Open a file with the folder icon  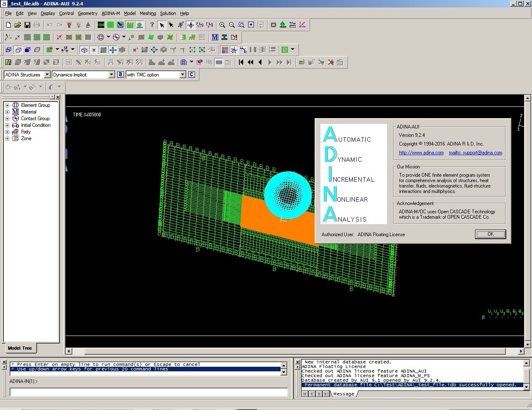(17, 25)
